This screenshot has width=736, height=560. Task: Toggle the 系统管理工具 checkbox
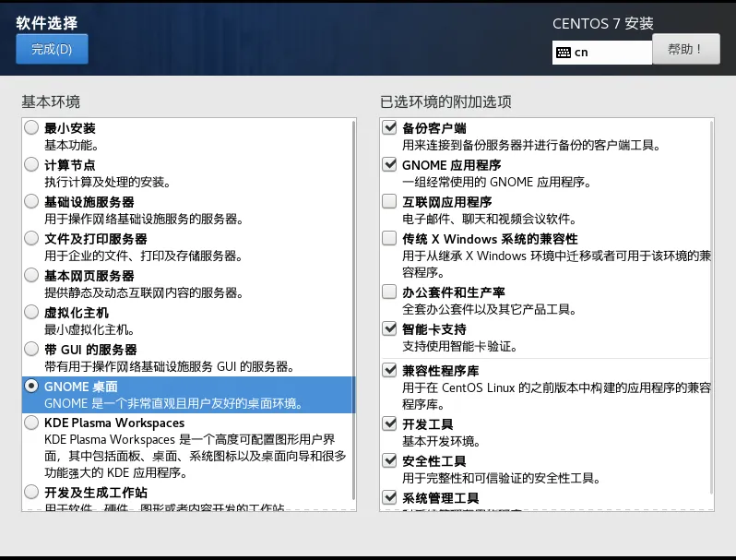[x=389, y=497]
